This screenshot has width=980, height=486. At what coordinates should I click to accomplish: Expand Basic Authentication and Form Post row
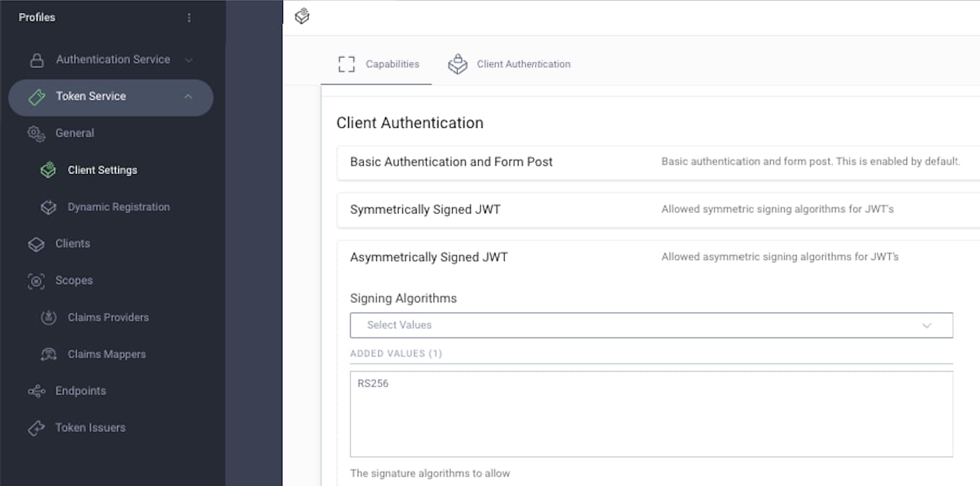pyautogui.click(x=451, y=162)
